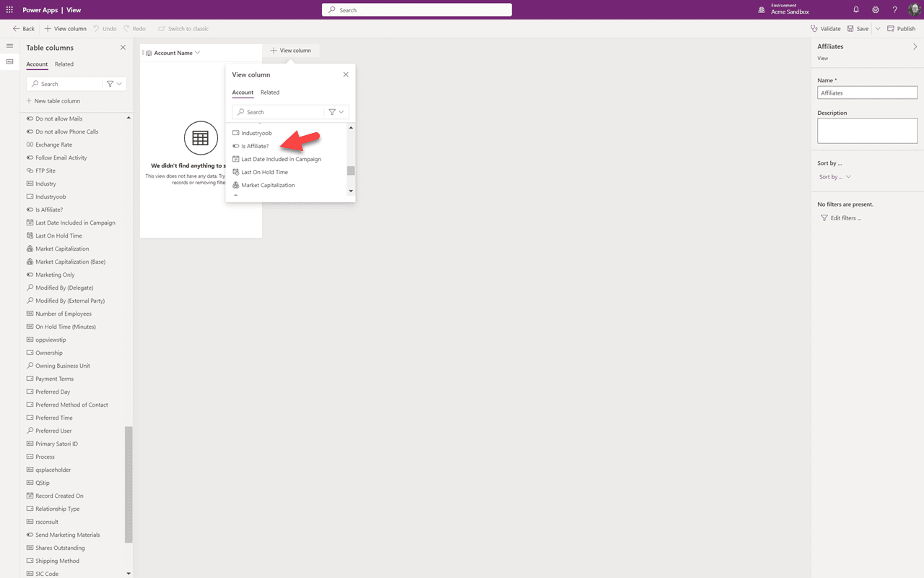Image resolution: width=924 pixels, height=578 pixels.
Task: Select the second panel icon in left rail
Action: 9,61
